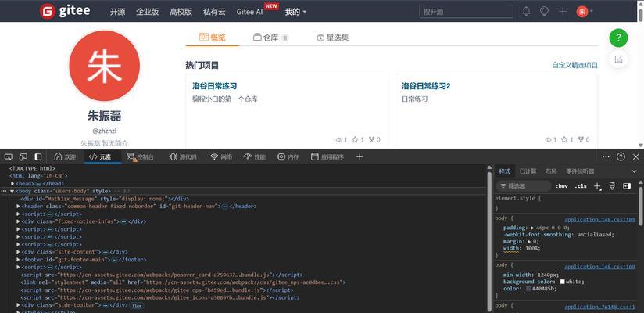Open the 源代码 DevTools tab
The image size is (644, 313).
(183, 156)
